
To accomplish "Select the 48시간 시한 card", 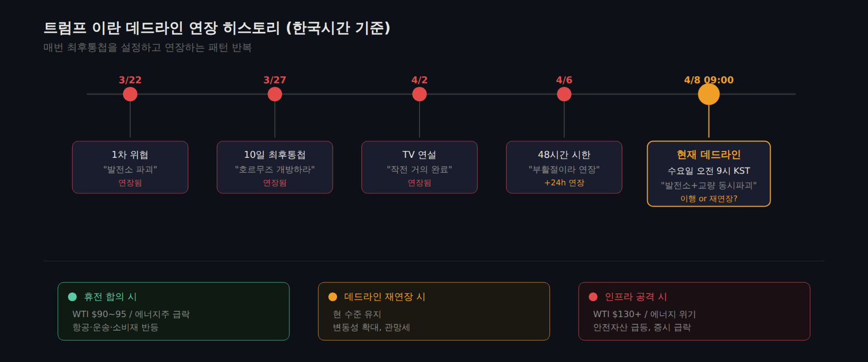I will coord(564,167).
